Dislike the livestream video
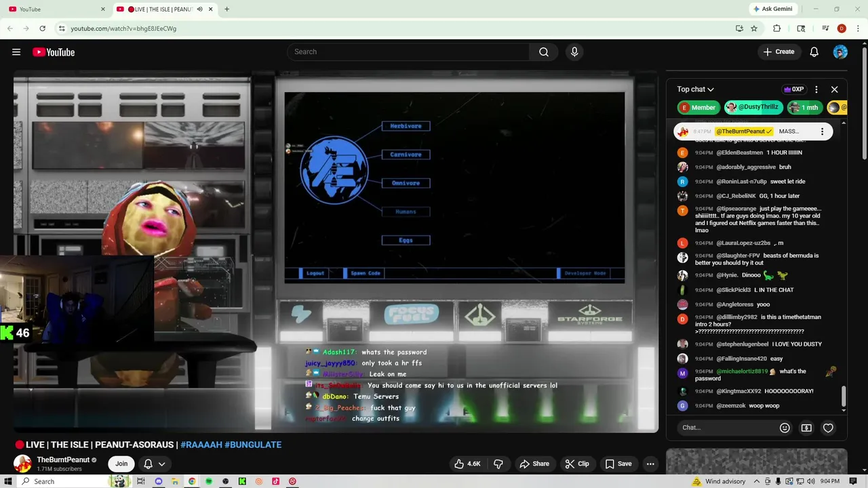 [x=498, y=464]
